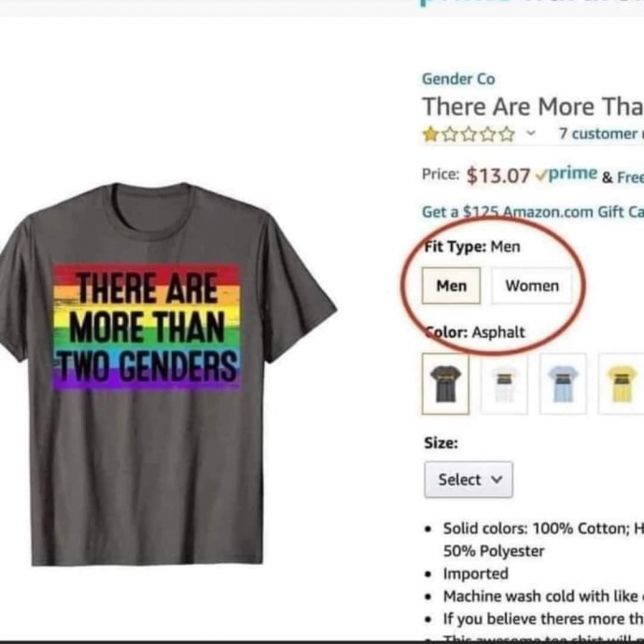View the 7 customer reviews

(599, 133)
